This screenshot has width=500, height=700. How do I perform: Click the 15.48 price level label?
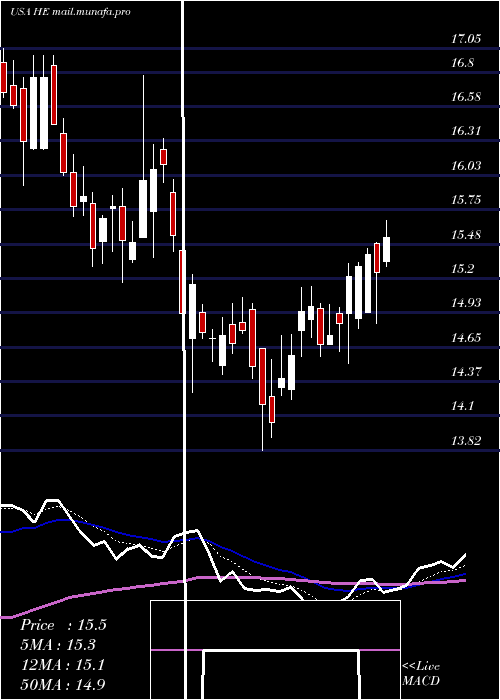click(466, 234)
